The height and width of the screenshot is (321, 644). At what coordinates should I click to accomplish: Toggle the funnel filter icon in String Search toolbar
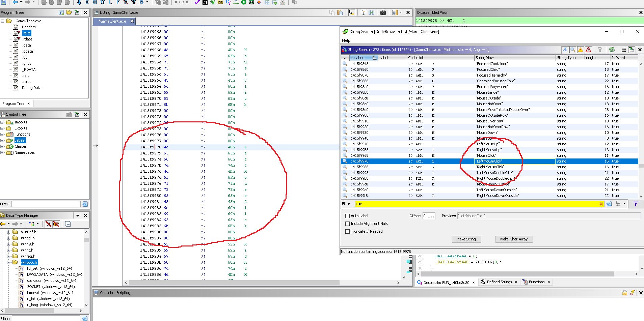600,50
